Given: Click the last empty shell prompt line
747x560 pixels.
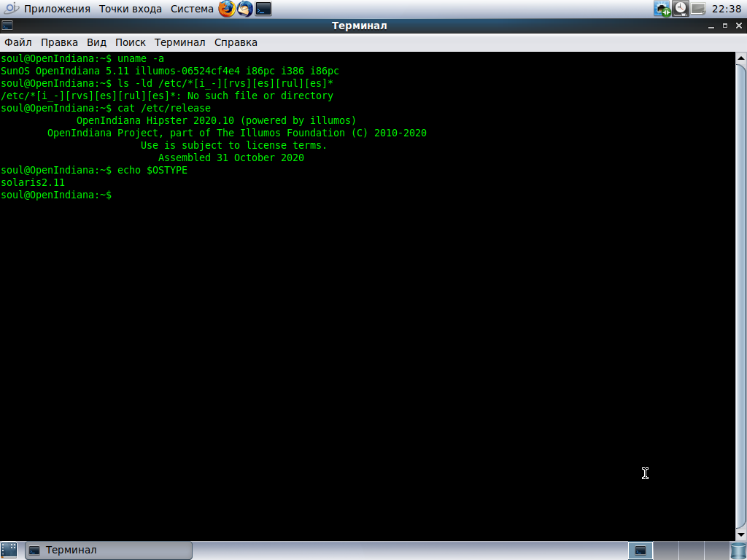Looking at the screenshot, I should (56, 195).
